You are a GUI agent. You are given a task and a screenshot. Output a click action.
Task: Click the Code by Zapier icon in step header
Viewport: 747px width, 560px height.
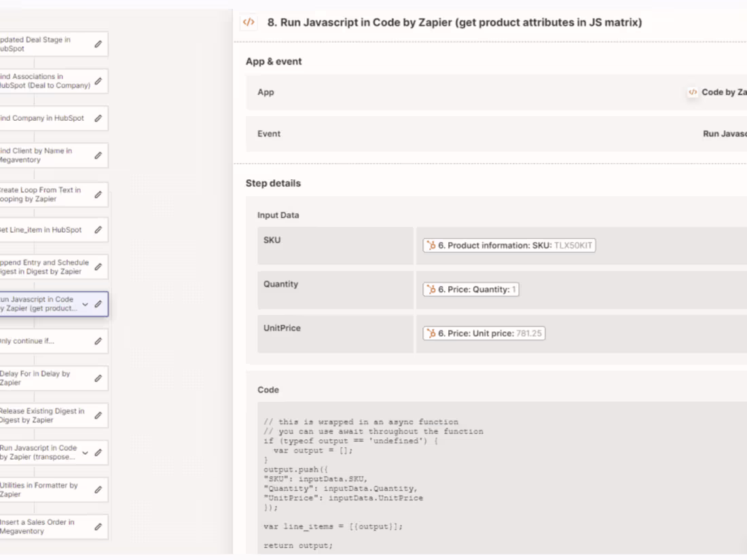point(249,22)
